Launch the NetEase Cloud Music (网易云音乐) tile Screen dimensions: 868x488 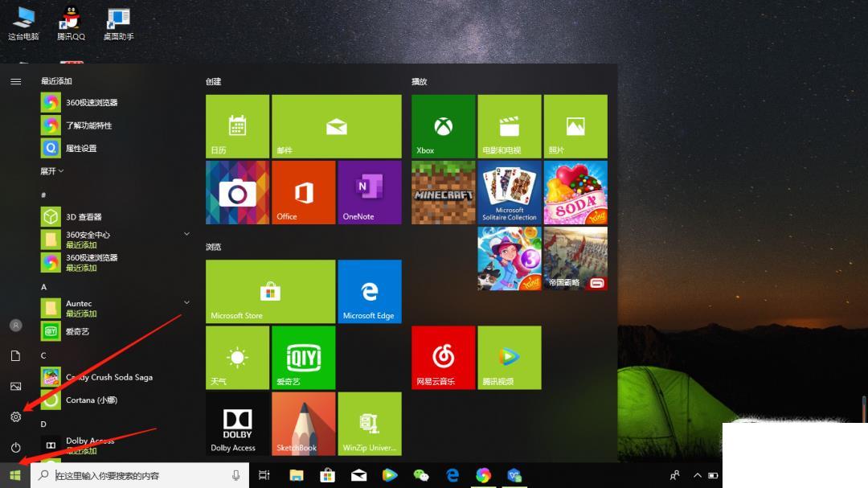[x=444, y=358]
